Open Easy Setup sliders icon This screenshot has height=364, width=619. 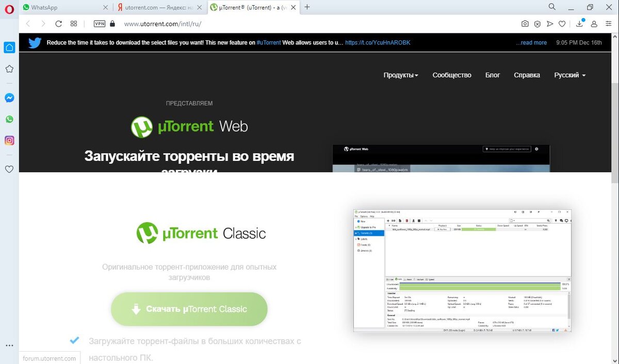pos(608,24)
